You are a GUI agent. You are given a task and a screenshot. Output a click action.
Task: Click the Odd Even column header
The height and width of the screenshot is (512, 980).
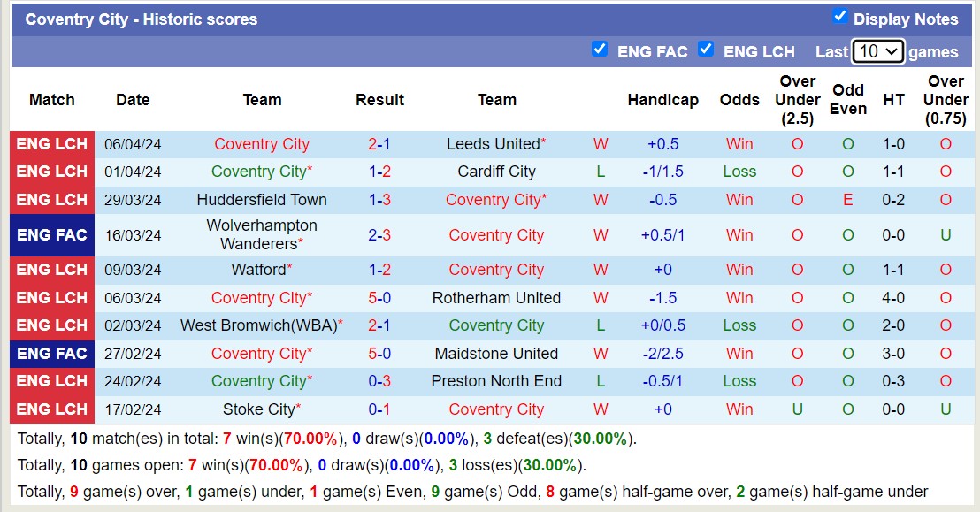[x=846, y=100]
